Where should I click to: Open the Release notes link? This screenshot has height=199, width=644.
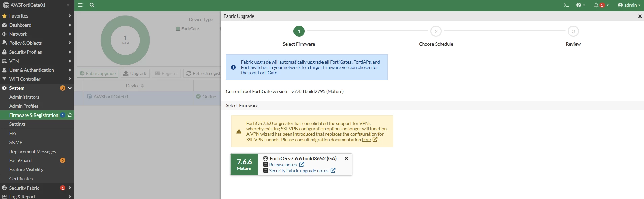283,165
